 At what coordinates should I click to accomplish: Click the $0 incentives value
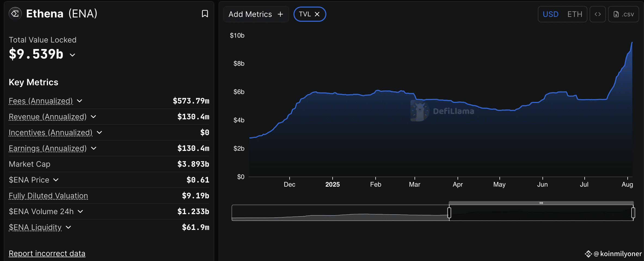(x=205, y=132)
